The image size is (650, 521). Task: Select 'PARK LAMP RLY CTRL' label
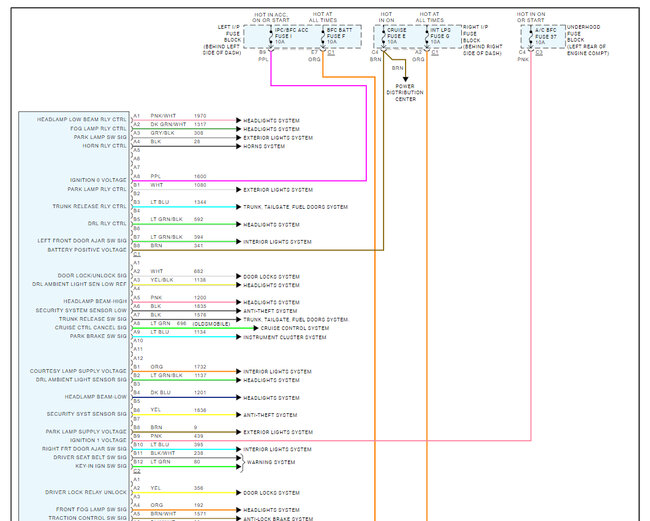click(97, 189)
